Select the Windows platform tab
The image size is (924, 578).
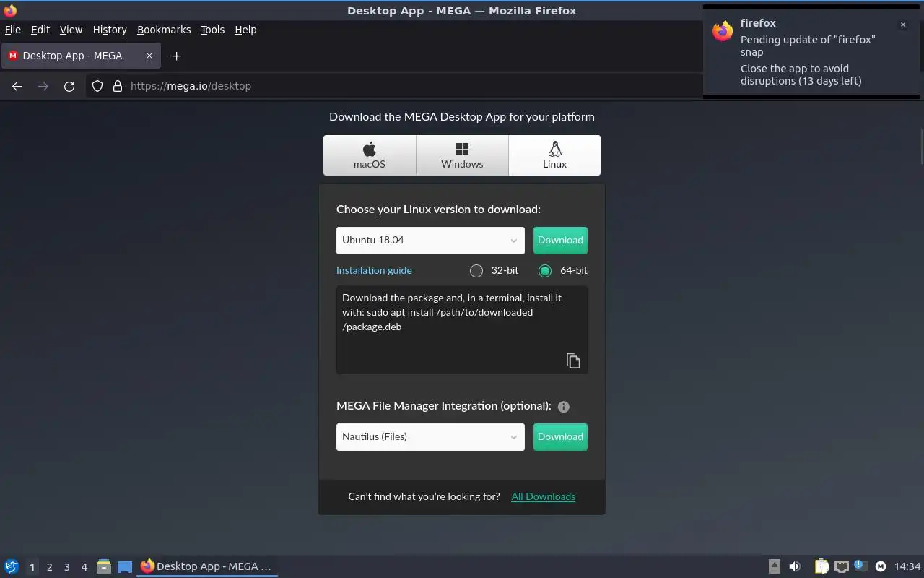click(x=462, y=155)
